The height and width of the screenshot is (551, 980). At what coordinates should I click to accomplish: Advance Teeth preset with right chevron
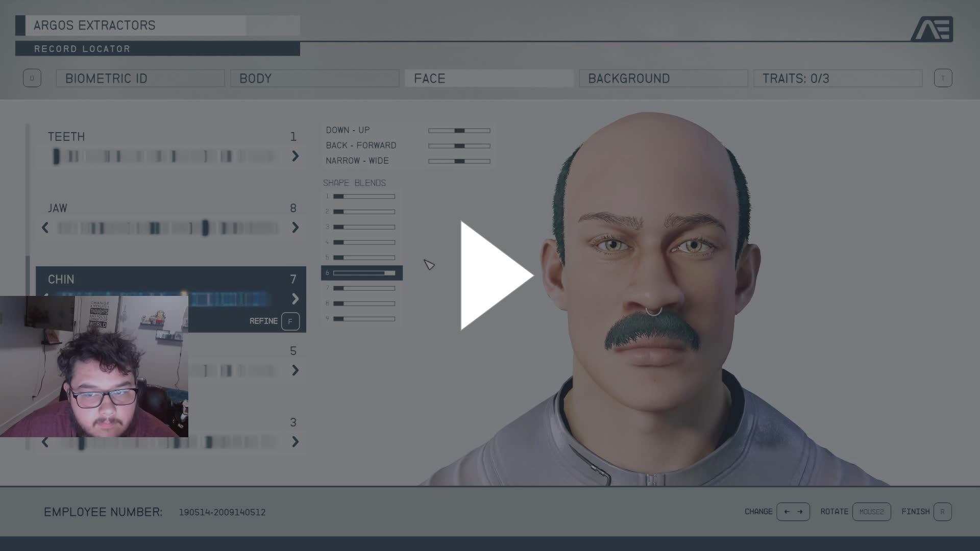(x=295, y=156)
